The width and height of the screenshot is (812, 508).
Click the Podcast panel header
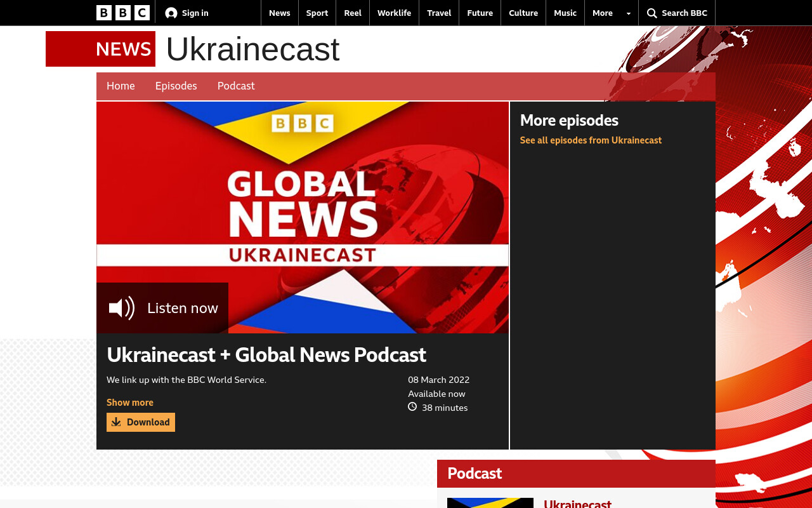tap(576, 474)
